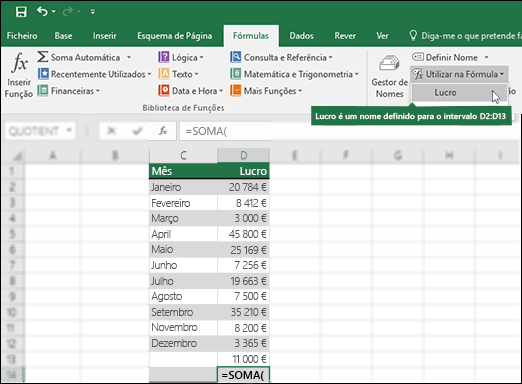Viewport: 522px width, 384px height.
Task: Click Definir Nome button
Action: (x=445, y=57)
